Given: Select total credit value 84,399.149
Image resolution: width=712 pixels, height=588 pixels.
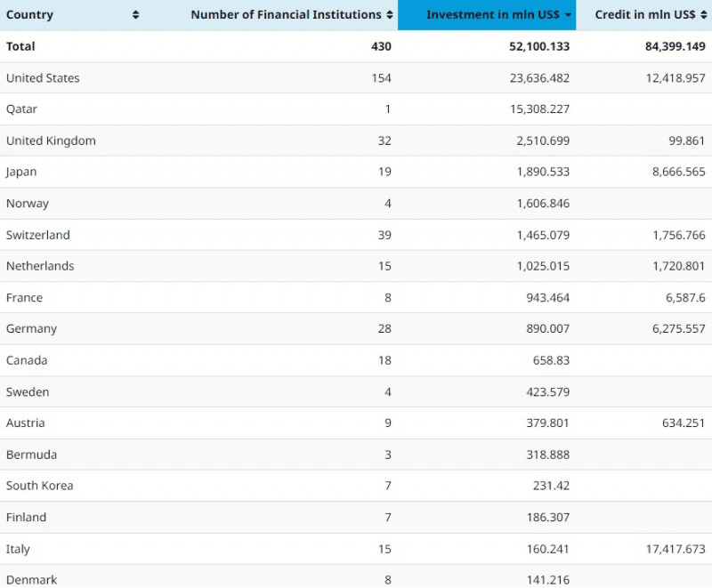Looking at the screenshot, I should [676, 46].
